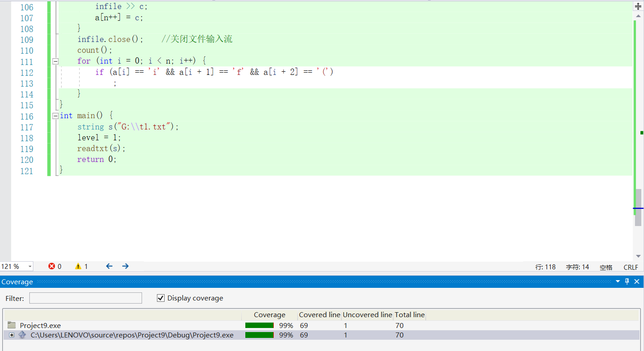Open the Coverage panel window position menu
644x351 pixels.
point(618,282)
